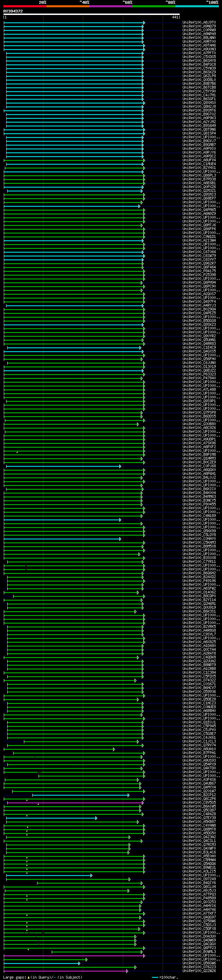Screen dimensions: 222x980
Task: Open the UniRef100_C4J7H1 entry
Action: (199, 95)
